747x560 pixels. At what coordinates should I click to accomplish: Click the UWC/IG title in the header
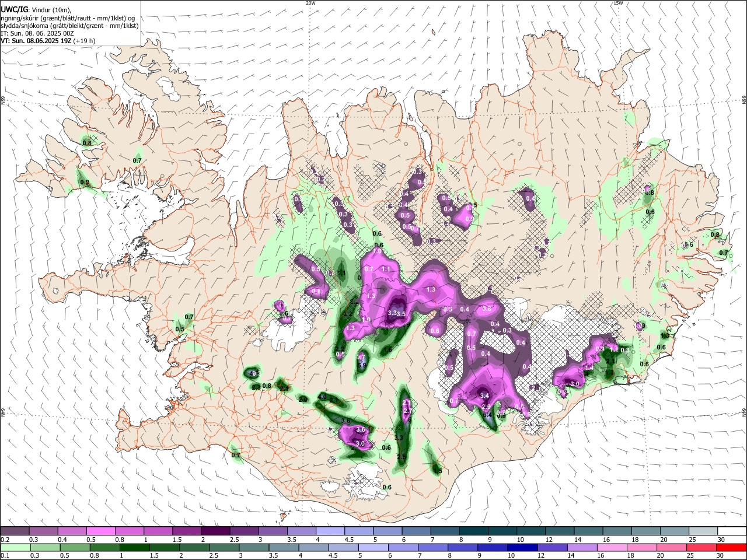pyautogui.click(x=13, y=9)
